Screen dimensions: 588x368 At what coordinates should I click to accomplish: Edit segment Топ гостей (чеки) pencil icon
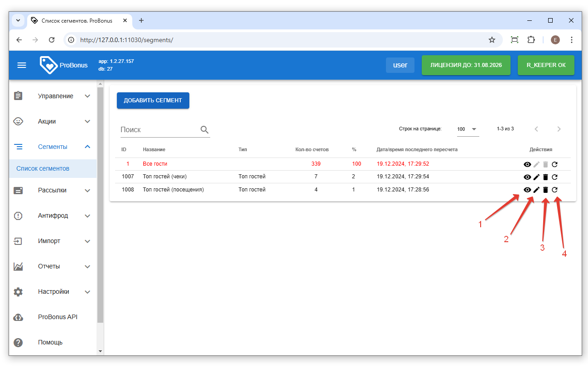pos(536,177)
